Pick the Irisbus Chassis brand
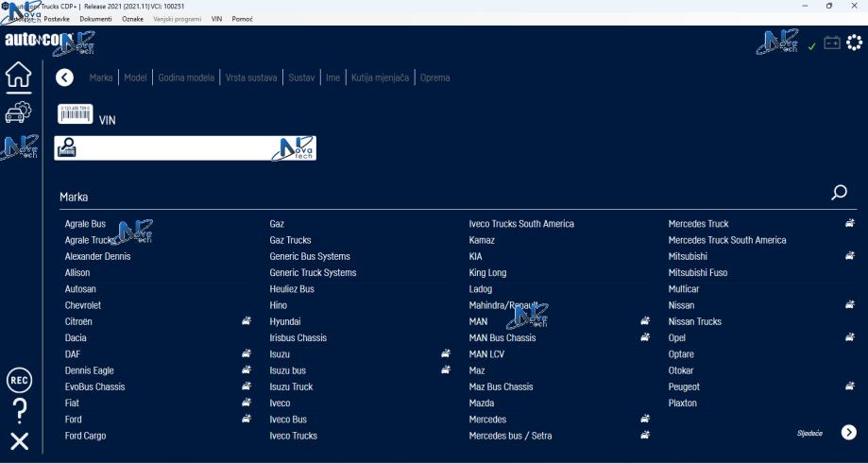The height and width of the screenshot is (464, 868). (298, 337)
